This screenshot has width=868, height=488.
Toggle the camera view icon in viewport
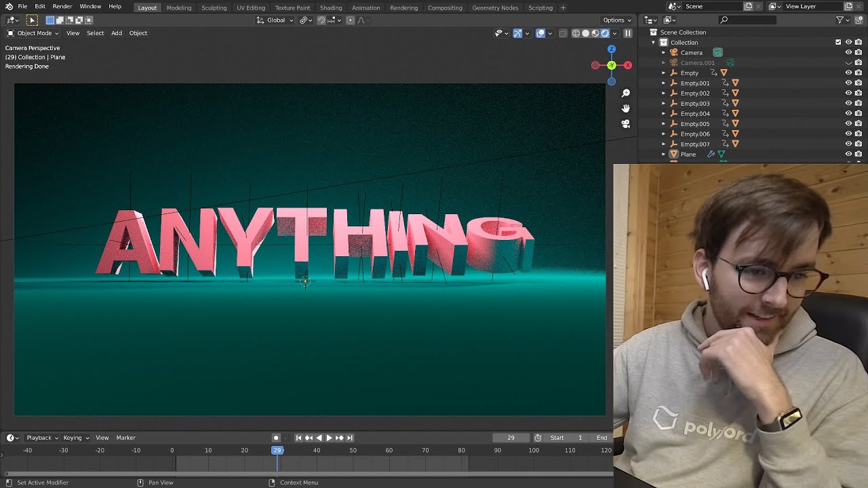click(x=625, y=124)
